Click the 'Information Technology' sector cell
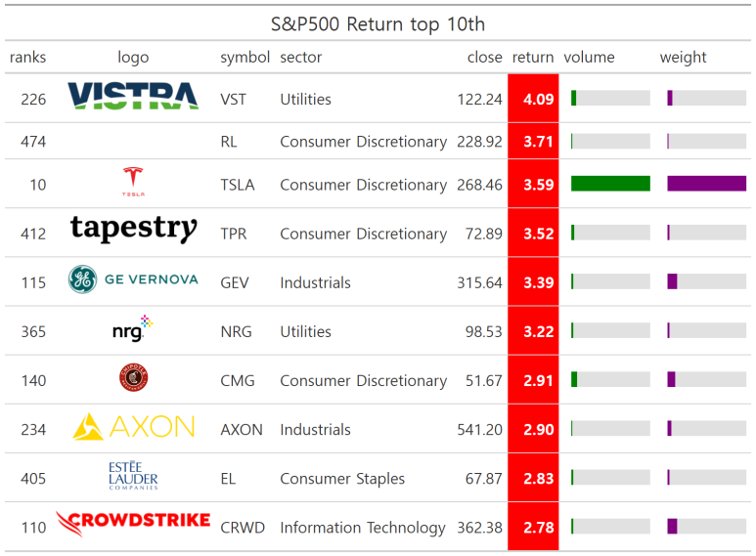This screenshot has width=756, height=556. pos(363,528)
